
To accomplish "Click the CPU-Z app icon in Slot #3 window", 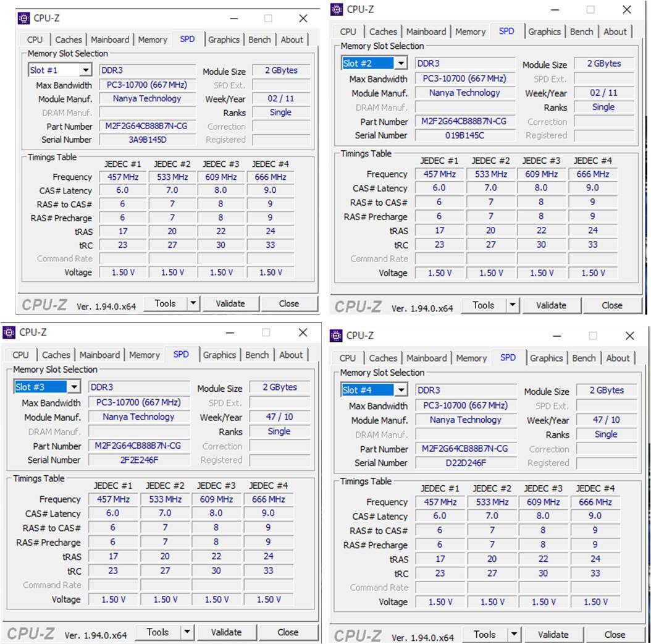I will [x=9, y=333].
